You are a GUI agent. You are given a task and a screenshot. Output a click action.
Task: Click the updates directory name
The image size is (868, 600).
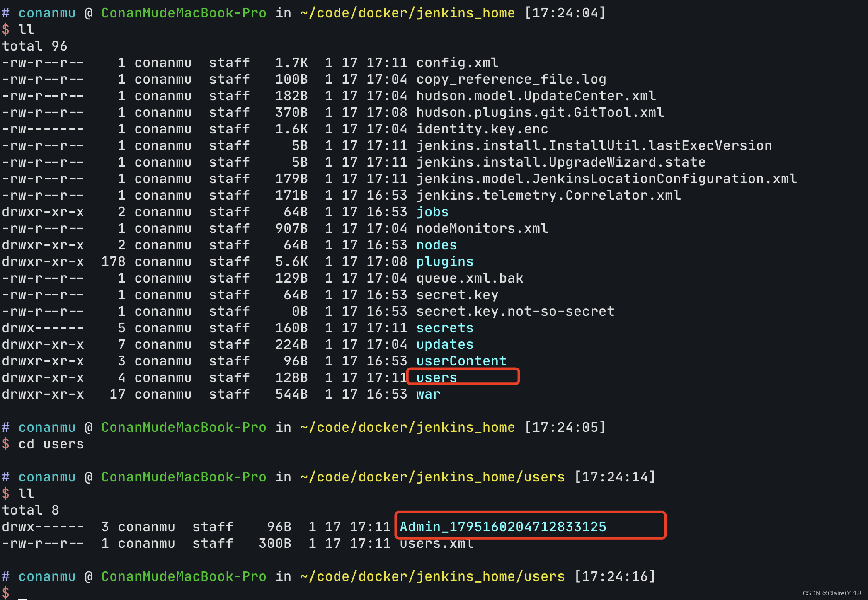444,345
